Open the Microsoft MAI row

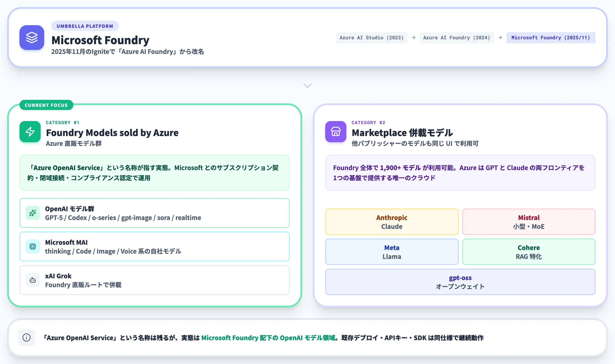tap(155, 246)
